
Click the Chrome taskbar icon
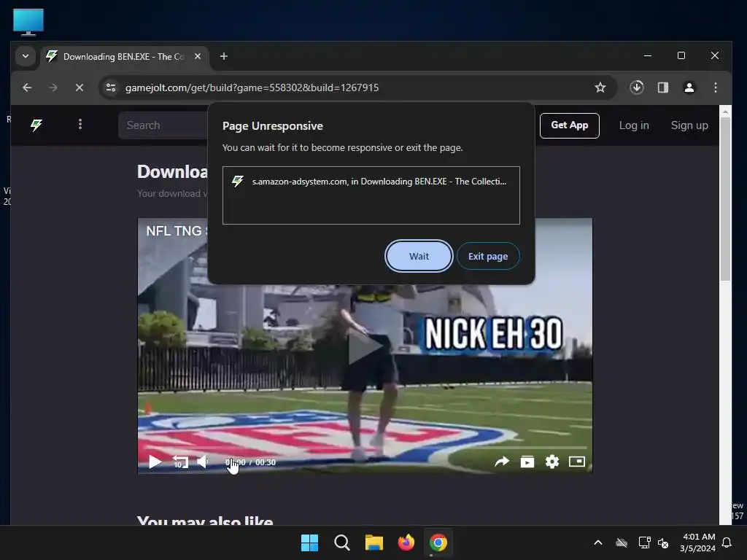point(438,542)
